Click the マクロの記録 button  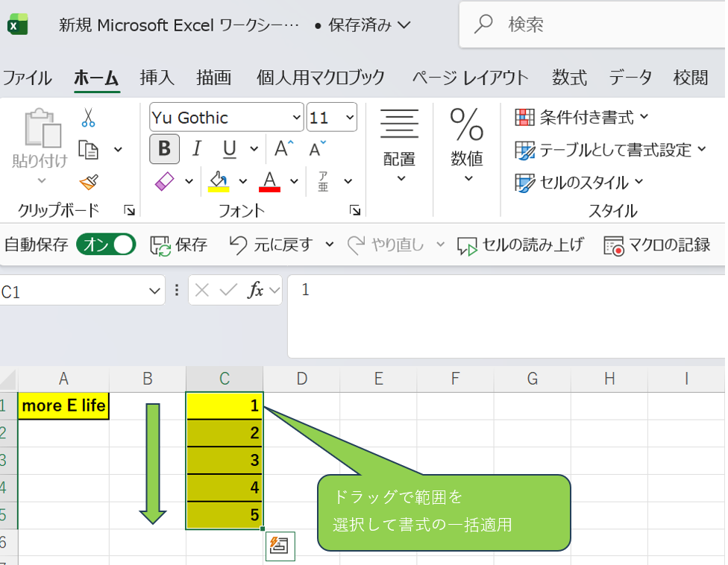pos(657,244)
